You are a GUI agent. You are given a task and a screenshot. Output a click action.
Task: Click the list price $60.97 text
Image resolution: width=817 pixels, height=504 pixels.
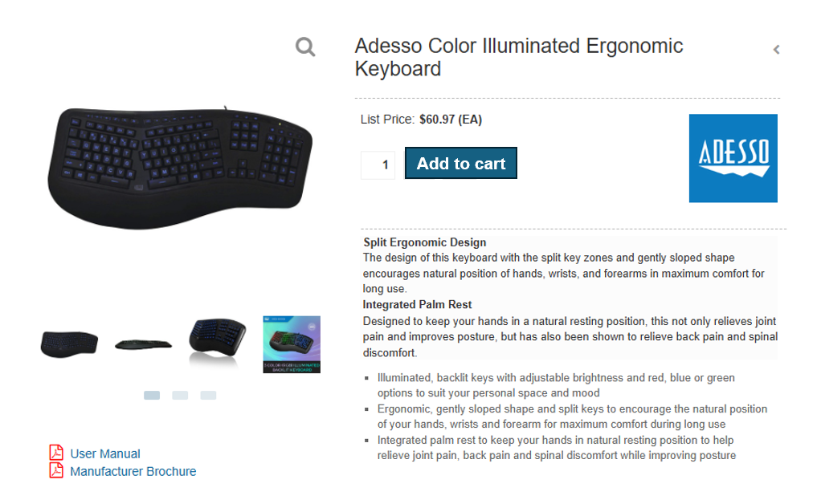coord(450,120)
